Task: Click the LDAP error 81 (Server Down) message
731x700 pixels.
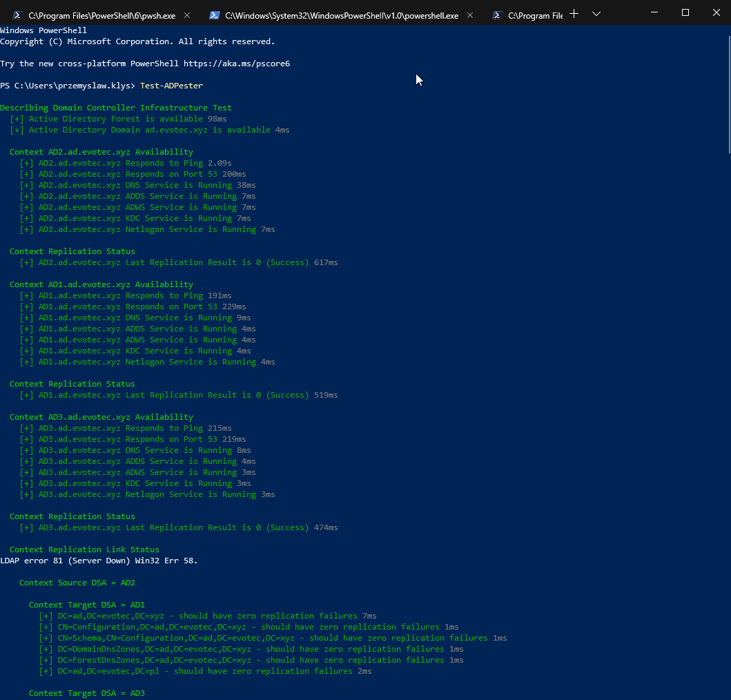Action: (99, 561)
